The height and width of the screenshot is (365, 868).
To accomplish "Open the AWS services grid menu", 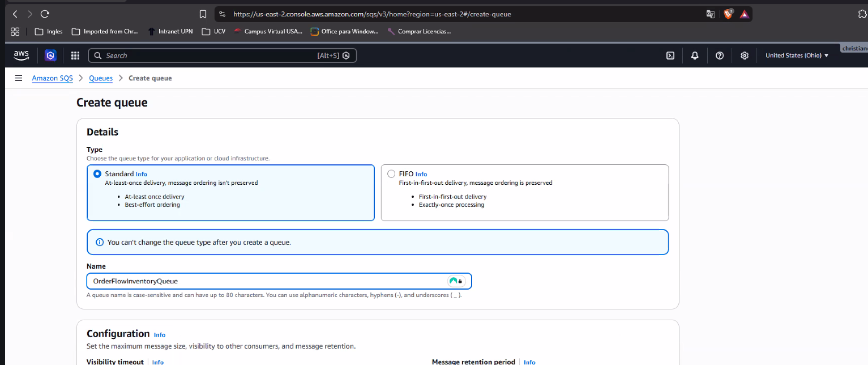I will 75,56.
